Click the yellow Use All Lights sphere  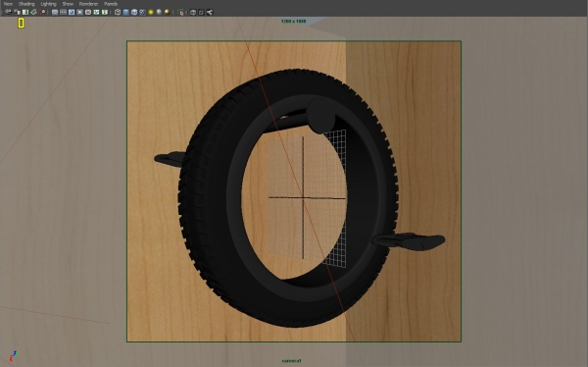click(x=151, y=12)
